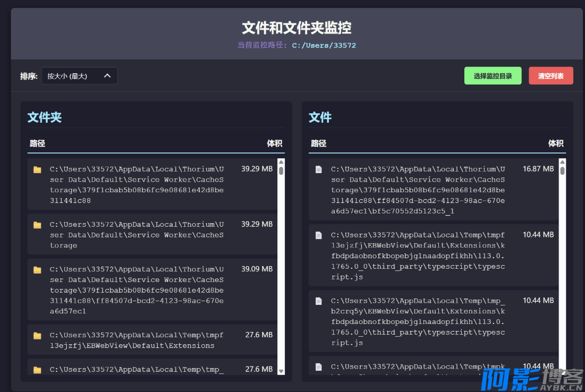Select the 16.87 MB file path text

click(x=418, y=190)
